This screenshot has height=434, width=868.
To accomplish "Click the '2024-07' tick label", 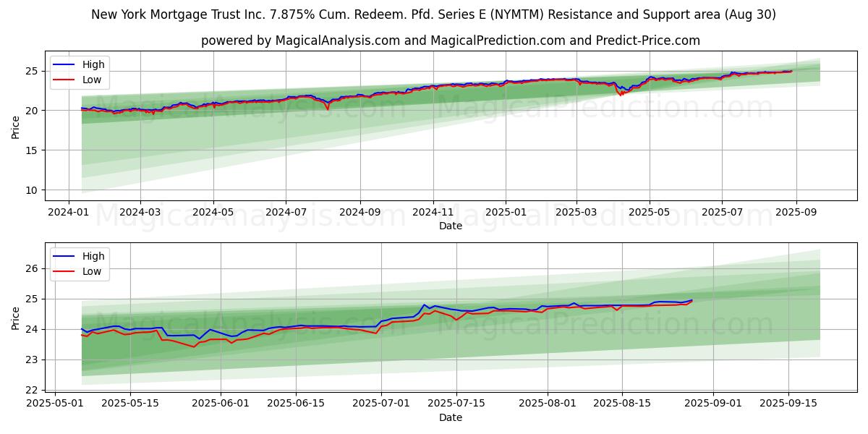I will [286, 212].
